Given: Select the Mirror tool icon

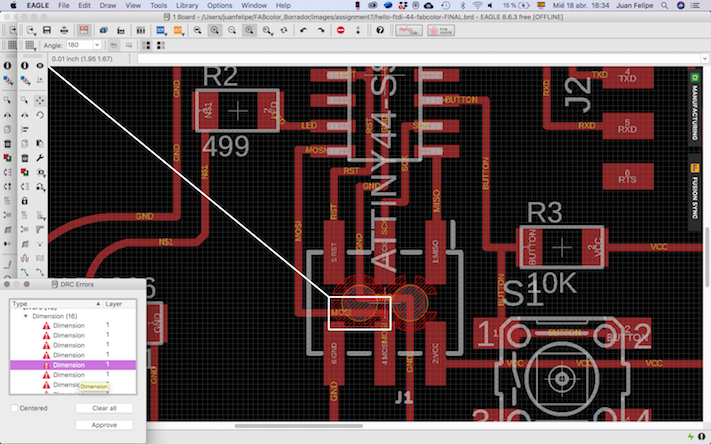Looking at the screenshot, I should 24,115.
